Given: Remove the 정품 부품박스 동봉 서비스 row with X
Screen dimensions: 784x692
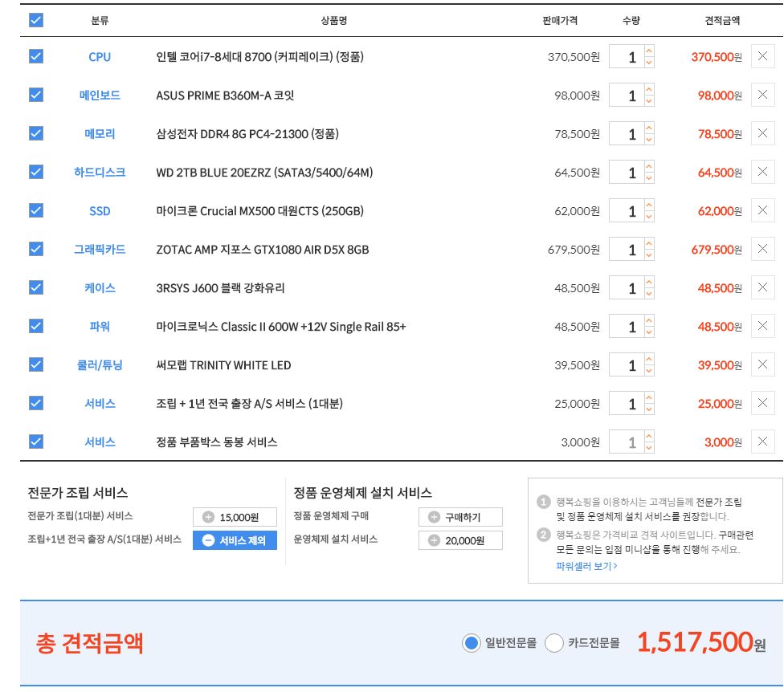Looking at the screenshot, I should pyautogui.click(x=762, y=442).
